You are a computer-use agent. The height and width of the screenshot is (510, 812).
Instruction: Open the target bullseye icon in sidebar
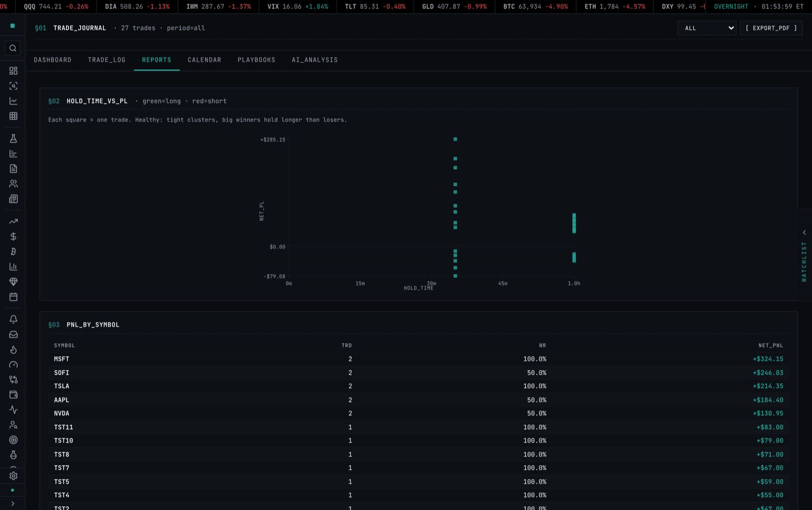tap(13, 440)
